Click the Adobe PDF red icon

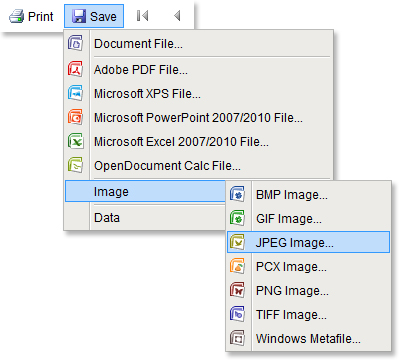[x=76, y=69]
